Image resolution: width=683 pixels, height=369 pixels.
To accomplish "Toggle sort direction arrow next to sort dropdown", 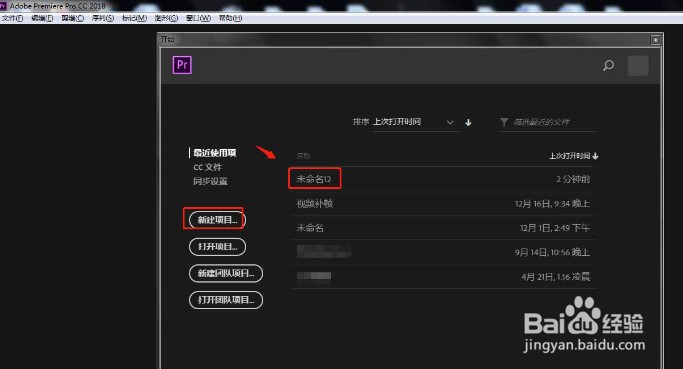I will (x=468, y=122).
